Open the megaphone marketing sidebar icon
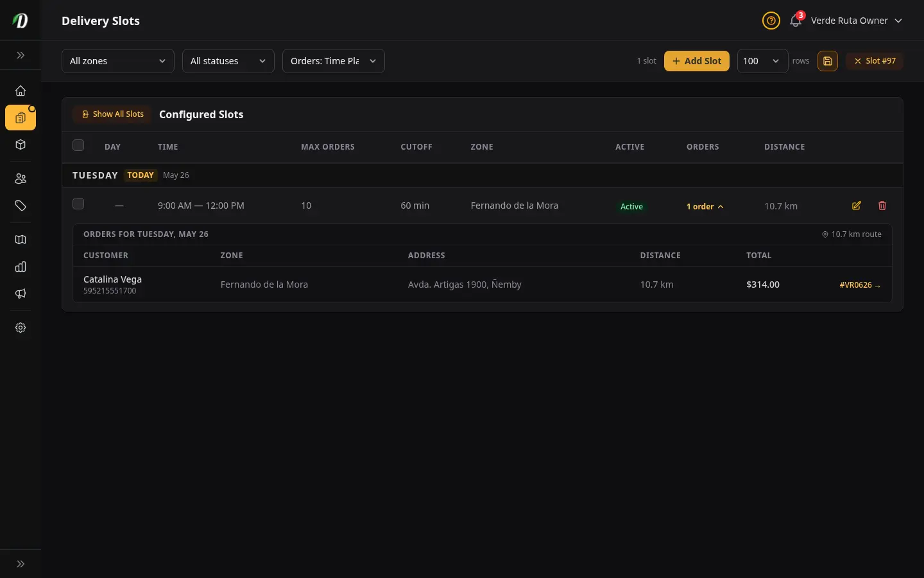Viewport: 924px width, 578px height. (x=21, y=293)
